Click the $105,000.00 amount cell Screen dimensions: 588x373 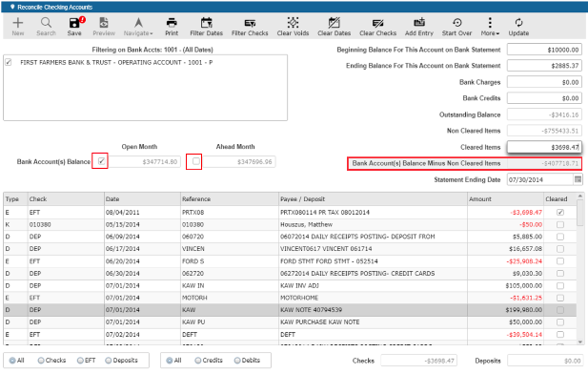tap(505, 285)
